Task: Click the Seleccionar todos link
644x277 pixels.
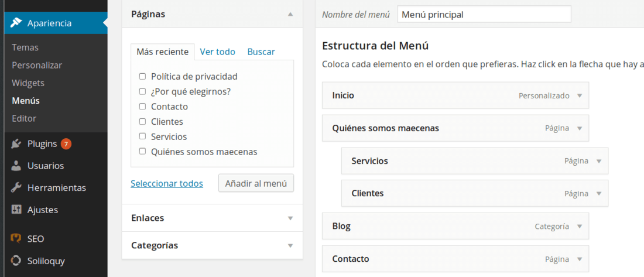Action: click(167, 184)
